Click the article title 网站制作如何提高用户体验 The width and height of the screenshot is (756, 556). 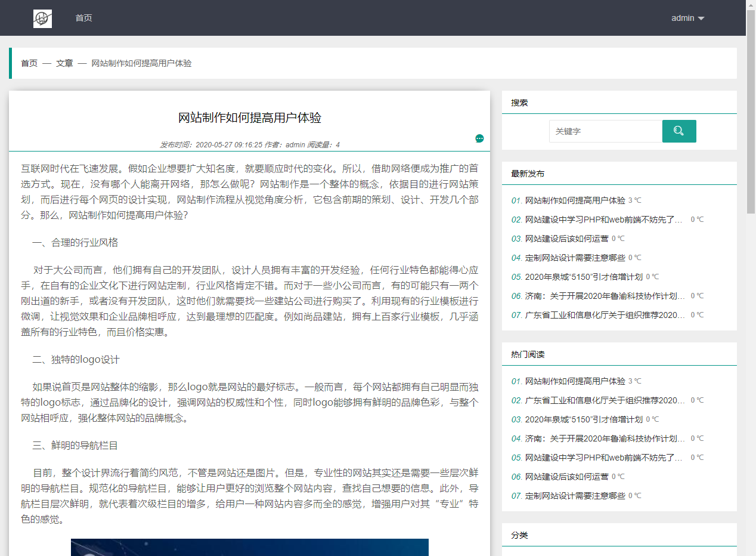point(250,118)
